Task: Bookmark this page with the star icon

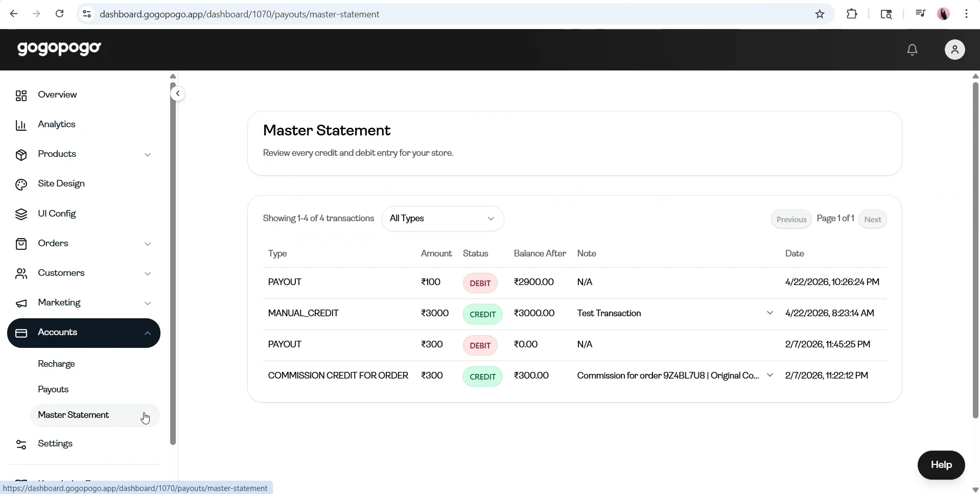Action: coord(820,14)
